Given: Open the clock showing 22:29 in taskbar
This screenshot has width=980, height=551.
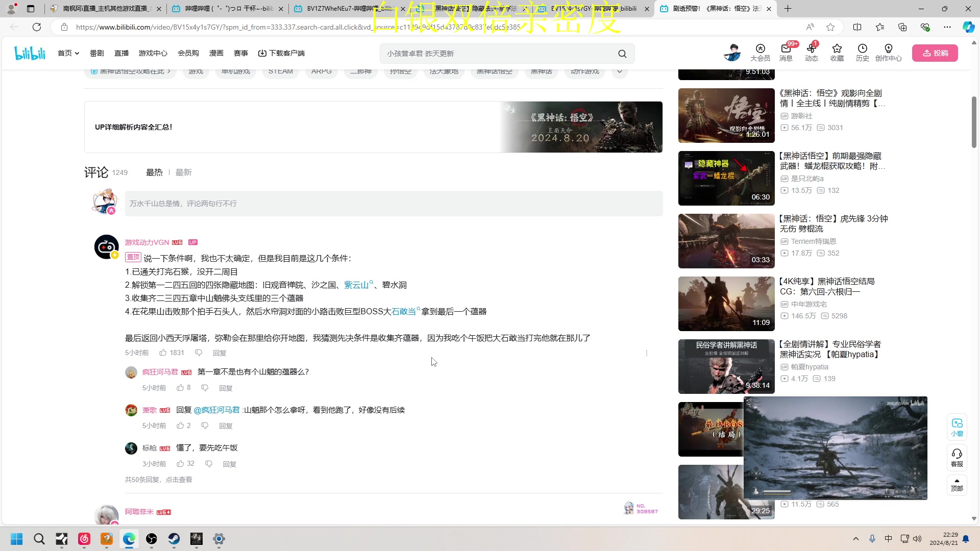Looking at the screenshot, I should pyautogui.click(x=944, y=539).
